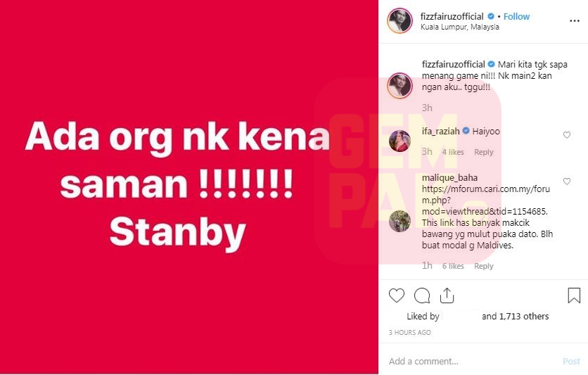Tap the share post icon
This screenshot has height=375, width=588.
point(447,295)
